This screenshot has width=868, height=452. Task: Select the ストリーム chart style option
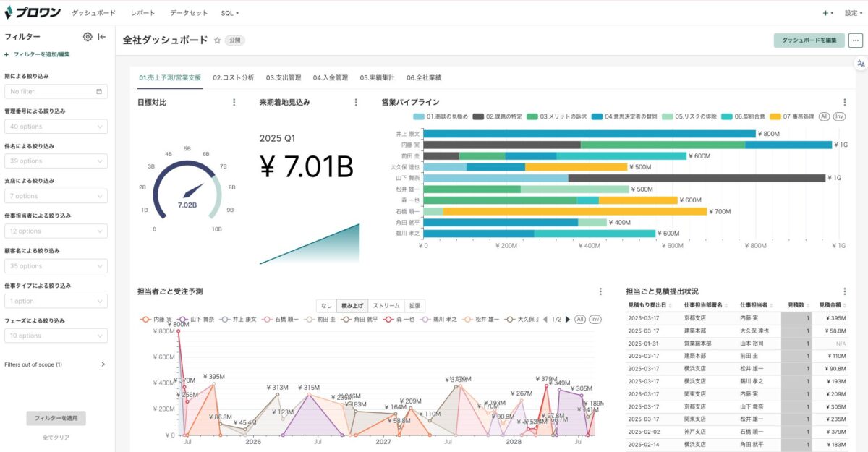pyautogui.click(x=386, y=306)
